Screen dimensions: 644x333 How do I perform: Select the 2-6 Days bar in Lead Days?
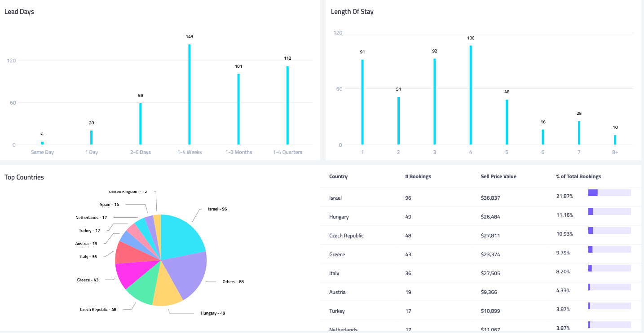141,124
